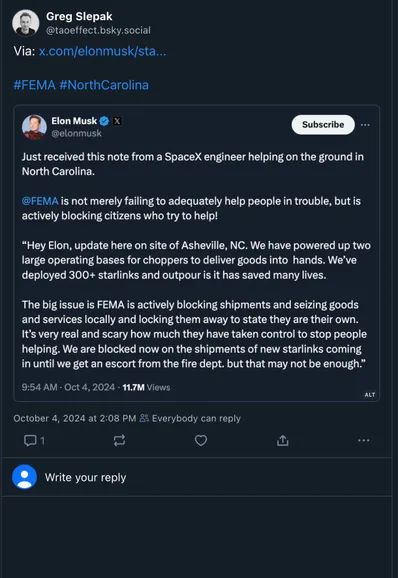Click Elon Musk's avatar in embedded tweet
The width and height of the screenshot is (398, 578).
point(34,127)
